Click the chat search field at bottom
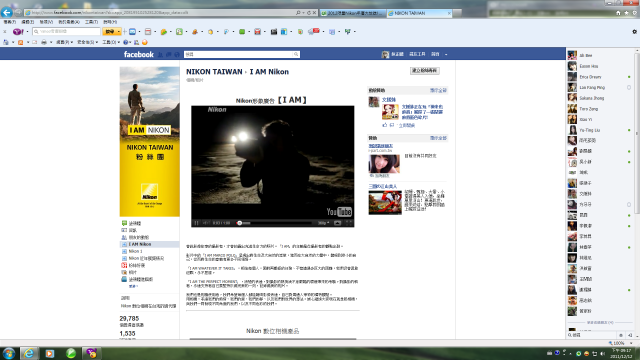 592,335
